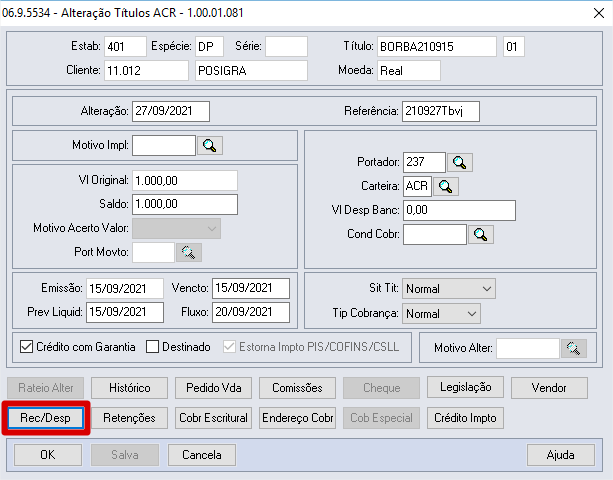The height and width of the screenshot is (480, 613).
Task: Close the Alteração Títulos ACR window
Action: [599, 13]
